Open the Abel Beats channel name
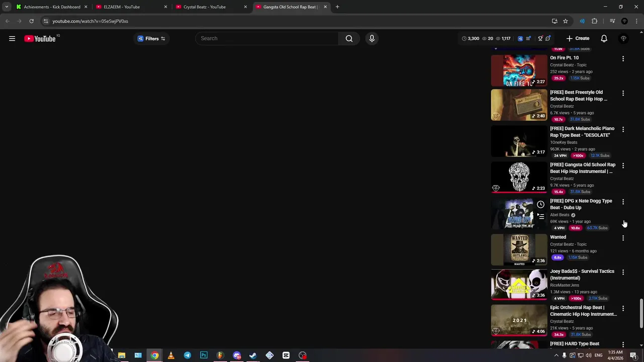 (x=559, y=215)
